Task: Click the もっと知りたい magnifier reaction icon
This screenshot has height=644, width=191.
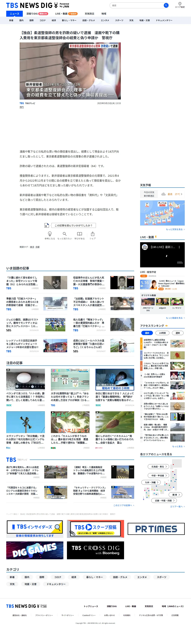Action: [65, 234]
